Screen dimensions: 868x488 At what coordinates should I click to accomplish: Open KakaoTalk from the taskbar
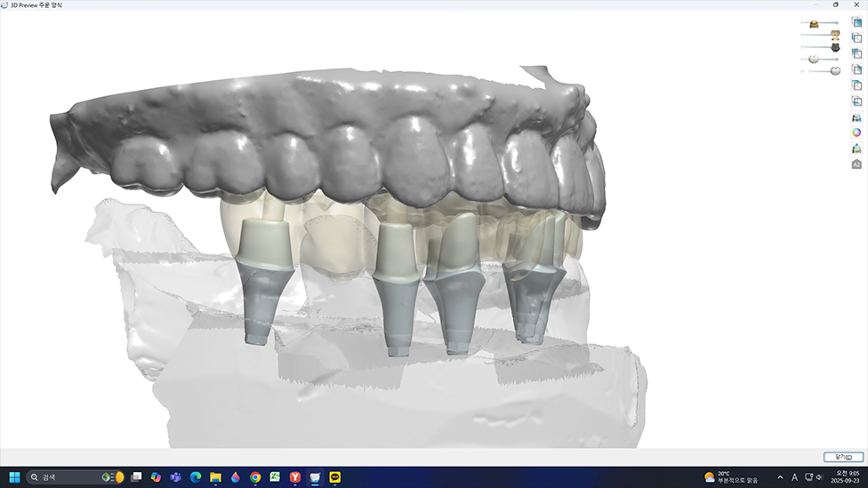point(335,477)
